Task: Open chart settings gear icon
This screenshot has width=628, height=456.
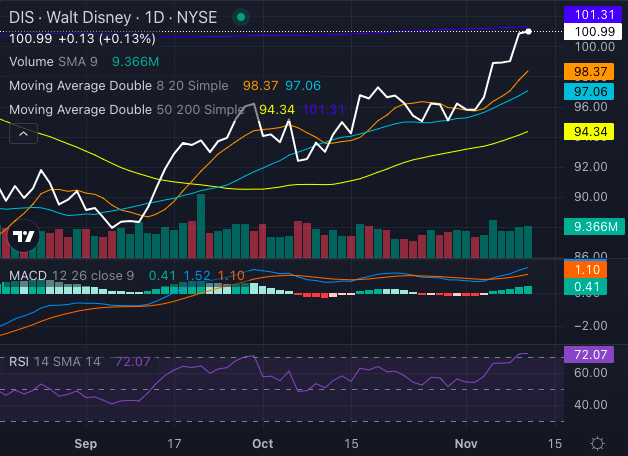Action: click(x=597, y=443)
